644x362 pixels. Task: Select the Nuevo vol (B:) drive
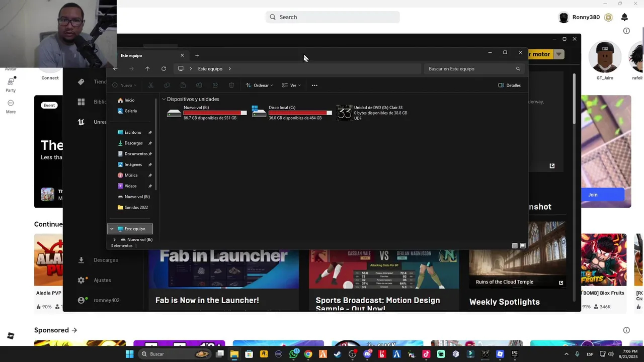[x=207, y=113]
